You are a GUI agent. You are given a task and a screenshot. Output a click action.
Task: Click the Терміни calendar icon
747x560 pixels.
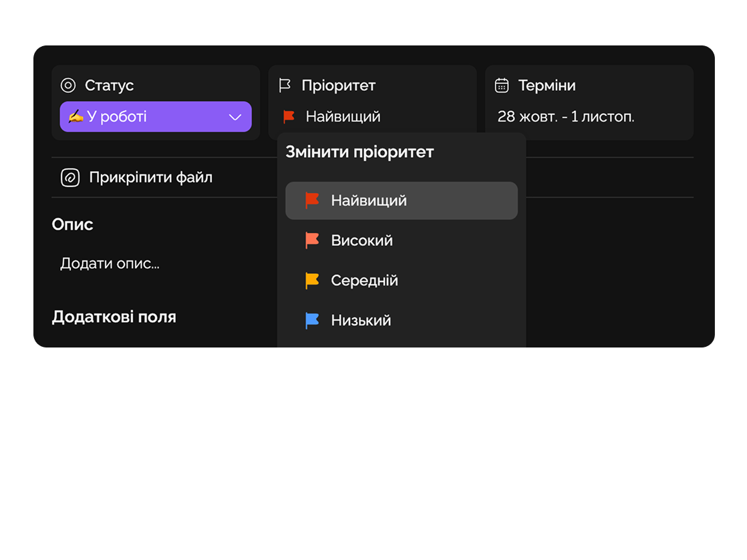coord(502,86)
